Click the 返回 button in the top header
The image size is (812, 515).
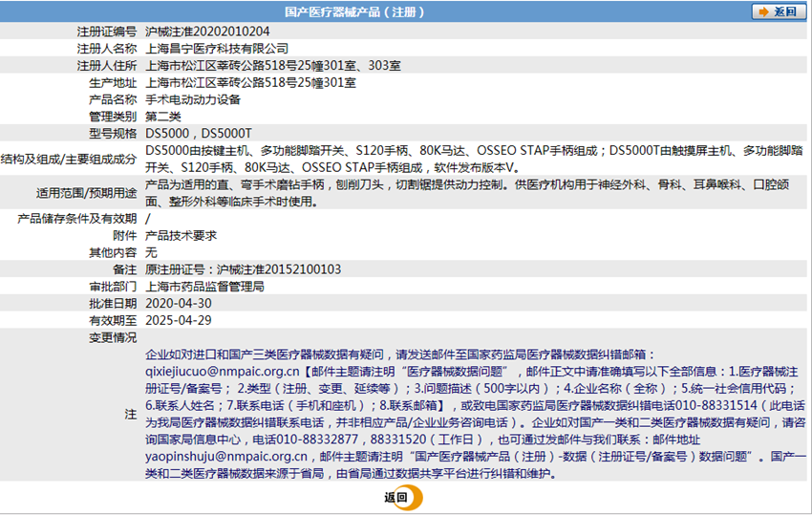(779, 11)
